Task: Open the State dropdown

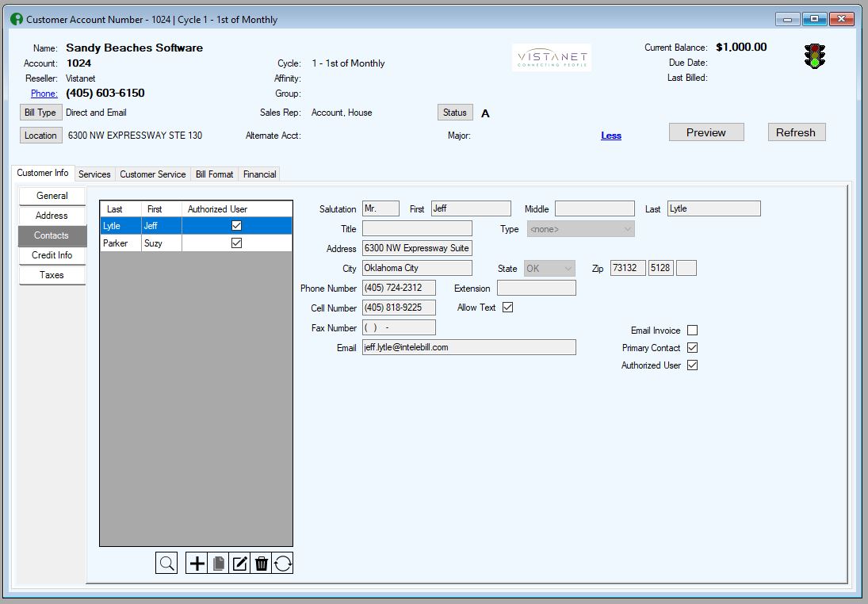Action: (x=549, y=269)
